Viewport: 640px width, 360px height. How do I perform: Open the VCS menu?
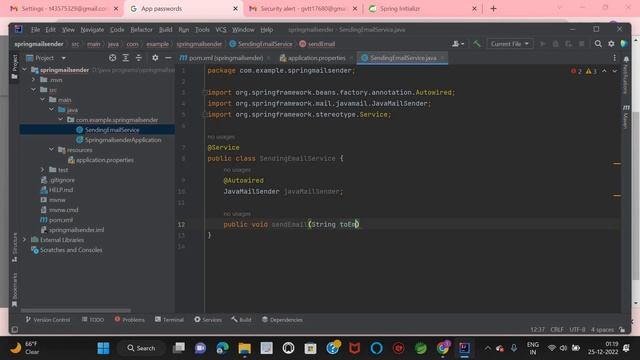[221, 29]
